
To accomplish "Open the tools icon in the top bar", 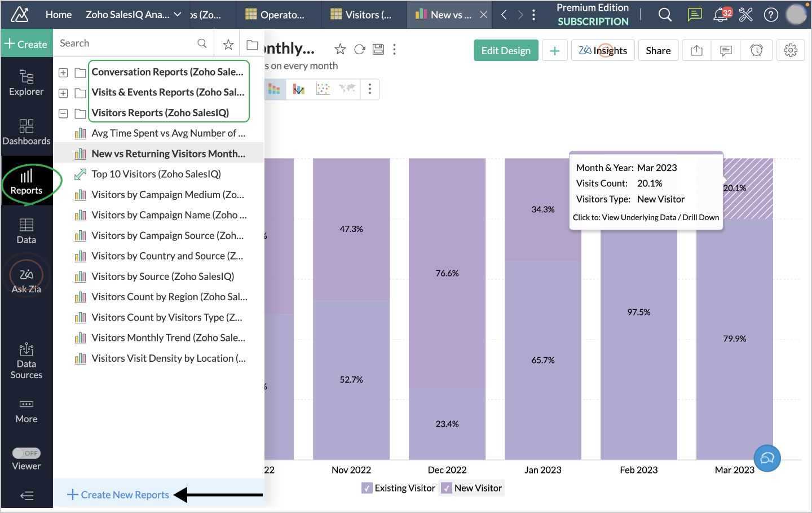I will [x=746, y=15].
